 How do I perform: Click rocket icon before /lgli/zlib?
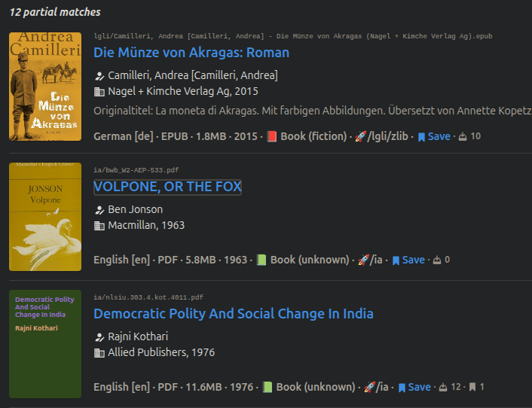[360, 136]
